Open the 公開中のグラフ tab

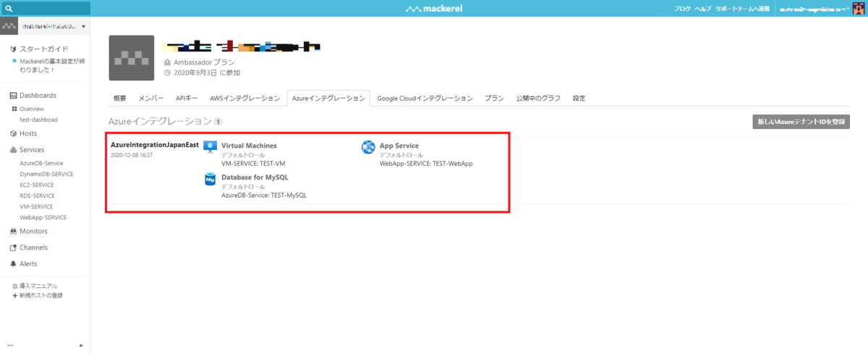click(538, 98)
